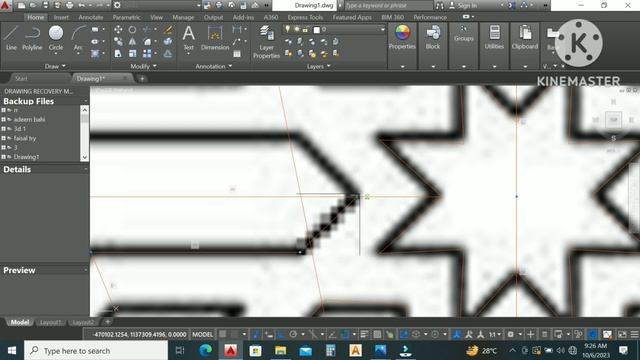Click the Sign In button
640x360 pixels.
point(463,5)
